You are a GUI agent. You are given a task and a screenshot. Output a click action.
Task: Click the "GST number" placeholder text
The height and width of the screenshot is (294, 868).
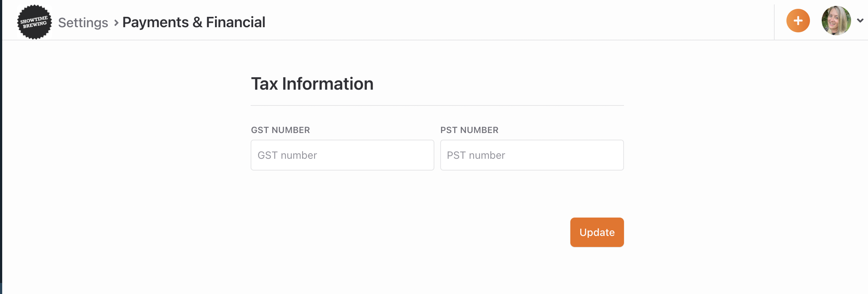tap(287, 155)
